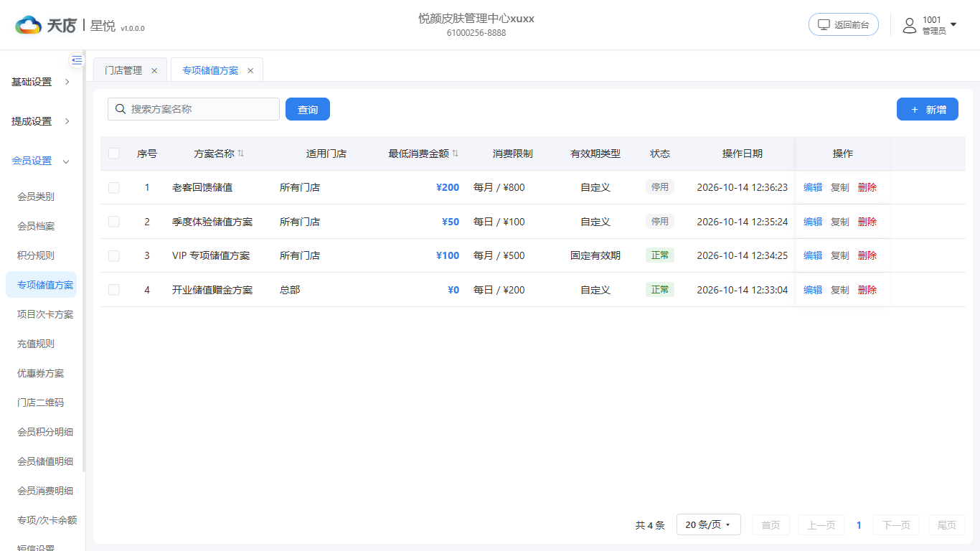
Task: Go to 积分规则 in the sidebar
Action: pyautogui.click(x=36, y=255)
